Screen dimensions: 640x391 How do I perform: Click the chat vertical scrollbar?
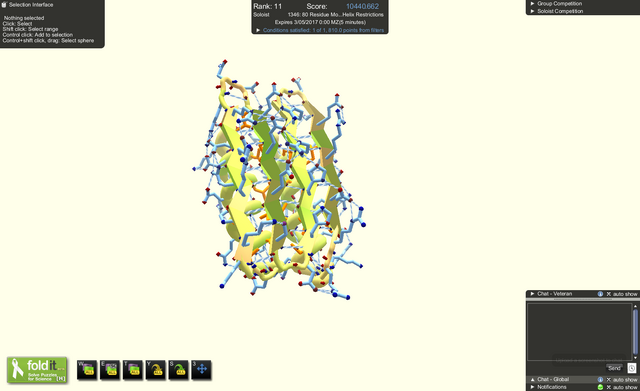pyautogui.click(x=635, y=331)
